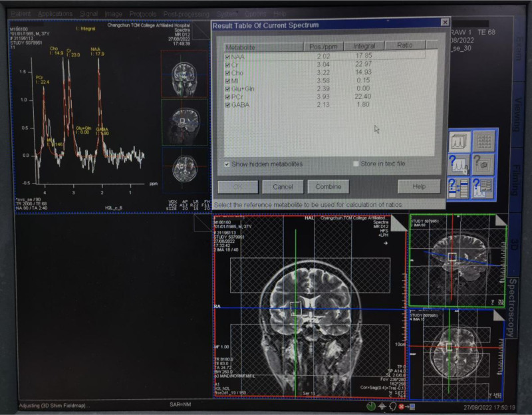Enable Store in text file checkbox
Screen dimensions: 532x415
tap(356, 164)
